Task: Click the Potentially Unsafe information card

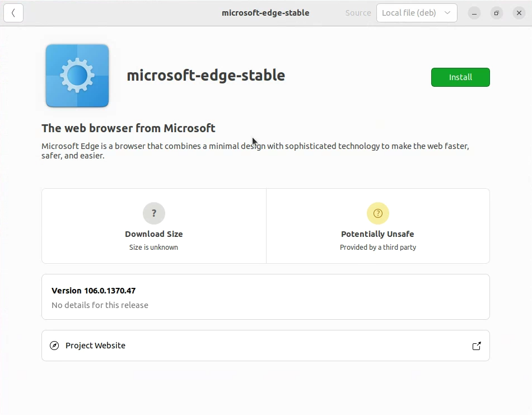Action: pyautogui.click(x=377, y=226)
